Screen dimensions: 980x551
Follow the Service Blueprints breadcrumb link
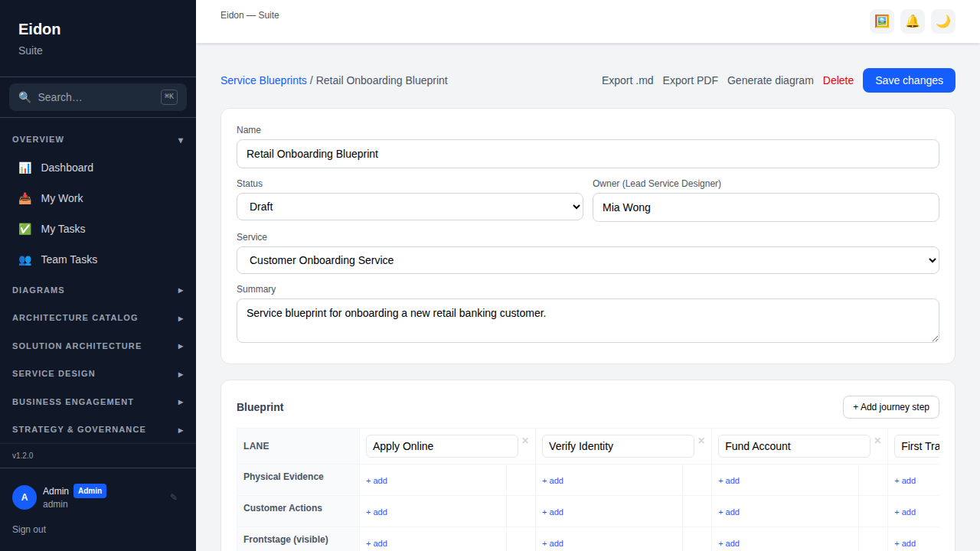263,80
